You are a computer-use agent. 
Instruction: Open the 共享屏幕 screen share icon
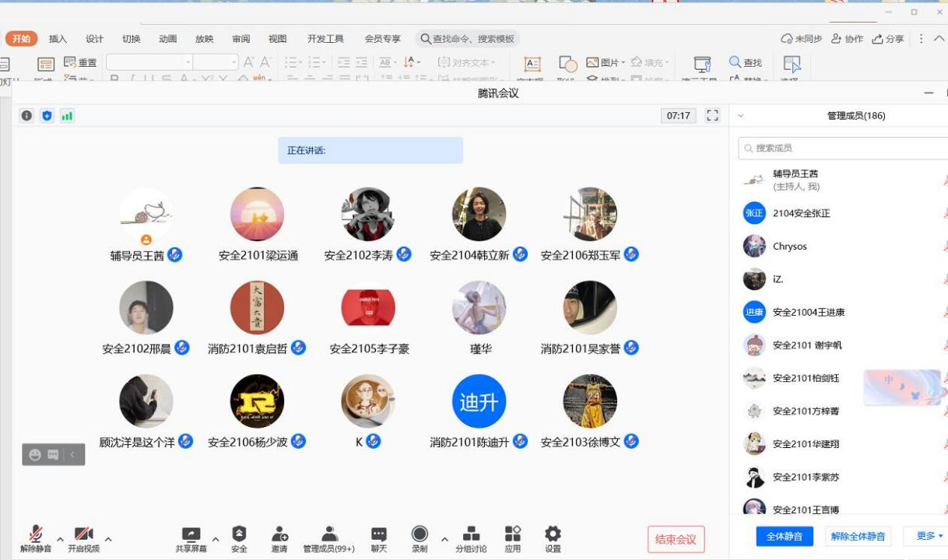191,534
